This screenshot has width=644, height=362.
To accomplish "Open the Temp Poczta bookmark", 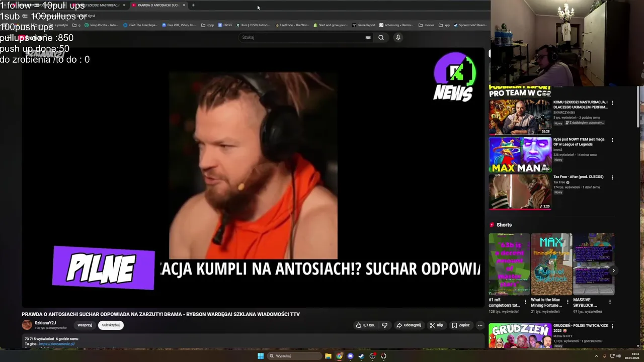I will point(101,25).
